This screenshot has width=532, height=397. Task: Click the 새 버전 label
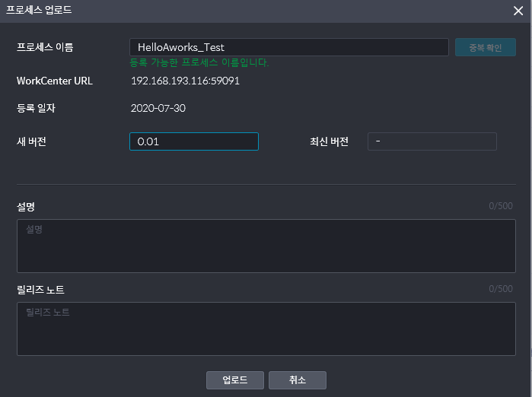[x=31, y=141]
